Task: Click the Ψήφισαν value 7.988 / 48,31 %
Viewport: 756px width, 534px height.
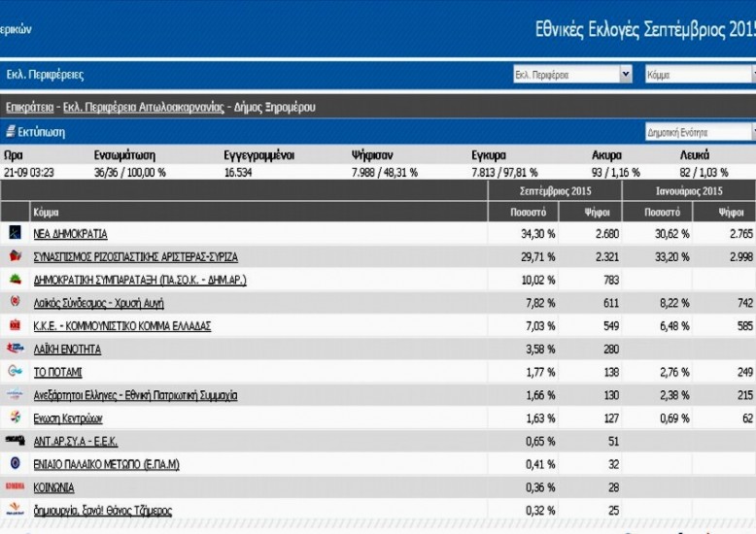Action: [385, 173]
